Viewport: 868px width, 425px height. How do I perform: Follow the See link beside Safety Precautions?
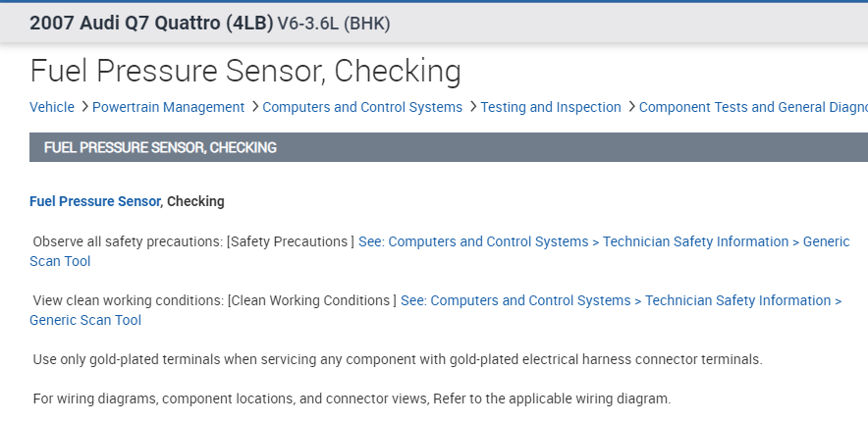coord(603,241)
